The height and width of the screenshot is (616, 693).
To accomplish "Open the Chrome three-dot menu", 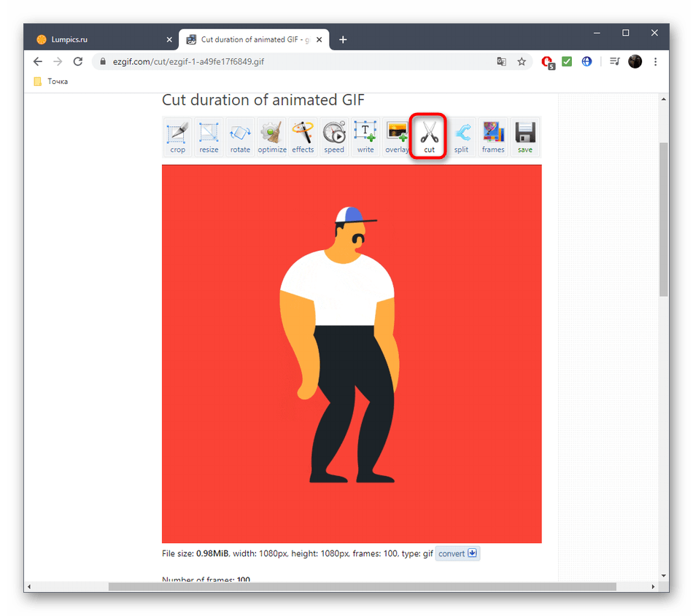I will (656, 61).
